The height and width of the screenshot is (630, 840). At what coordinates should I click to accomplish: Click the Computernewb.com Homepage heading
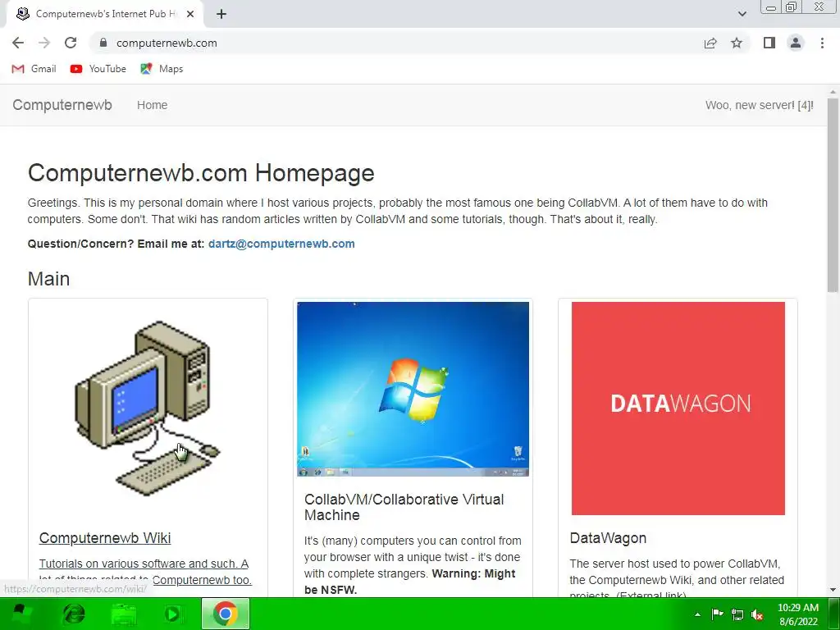click(x=201, y=173)
